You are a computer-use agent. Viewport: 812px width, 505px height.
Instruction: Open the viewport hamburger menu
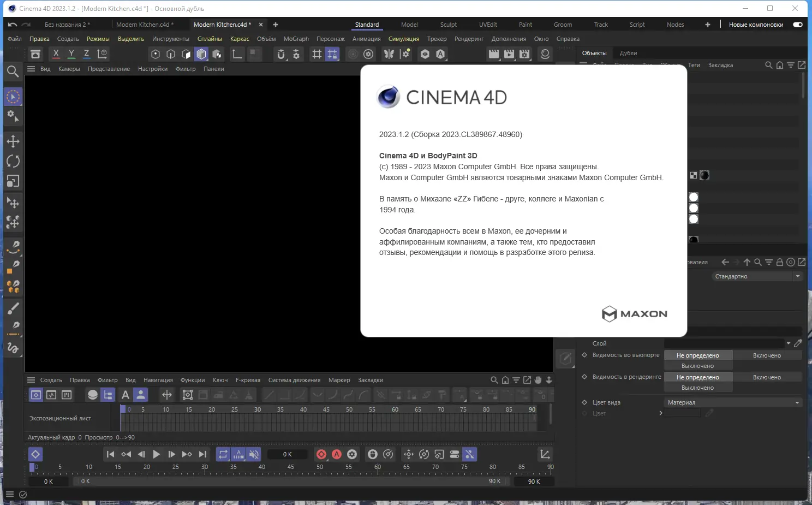(31, 69)
